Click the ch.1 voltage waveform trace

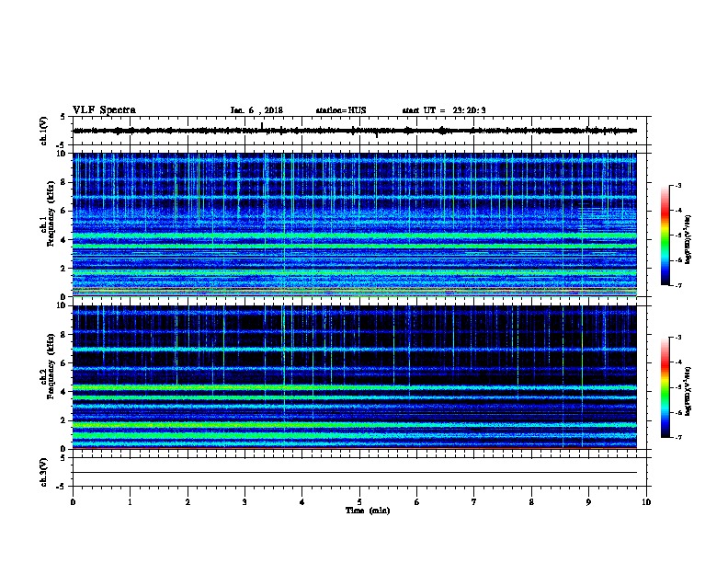tap(355, 131)
